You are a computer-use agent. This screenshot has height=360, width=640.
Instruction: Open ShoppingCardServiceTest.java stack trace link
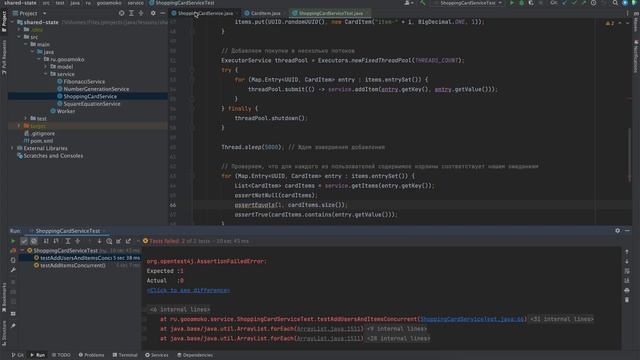(472, 319)
